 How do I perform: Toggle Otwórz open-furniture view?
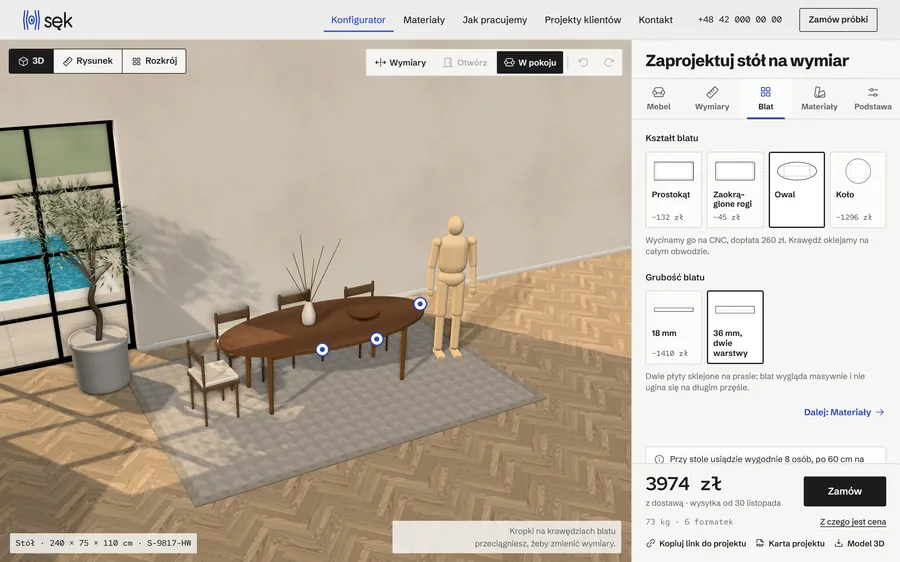pyautogui.click(x=465, y=63)
